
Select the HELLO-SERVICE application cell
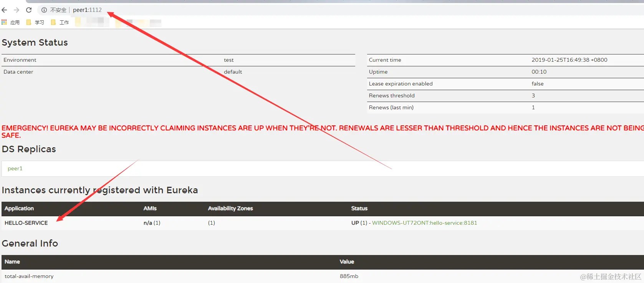[x=26, y=223]
